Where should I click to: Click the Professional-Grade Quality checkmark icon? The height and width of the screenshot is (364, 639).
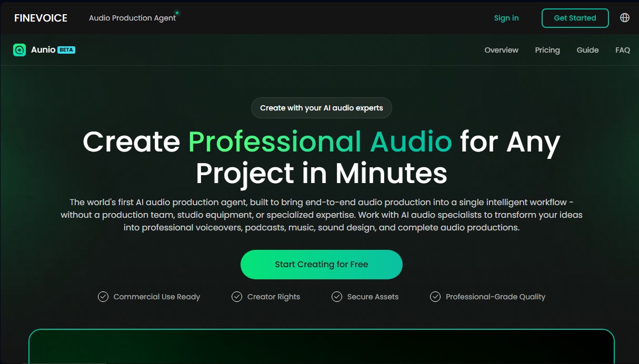[x=435, y=297]
